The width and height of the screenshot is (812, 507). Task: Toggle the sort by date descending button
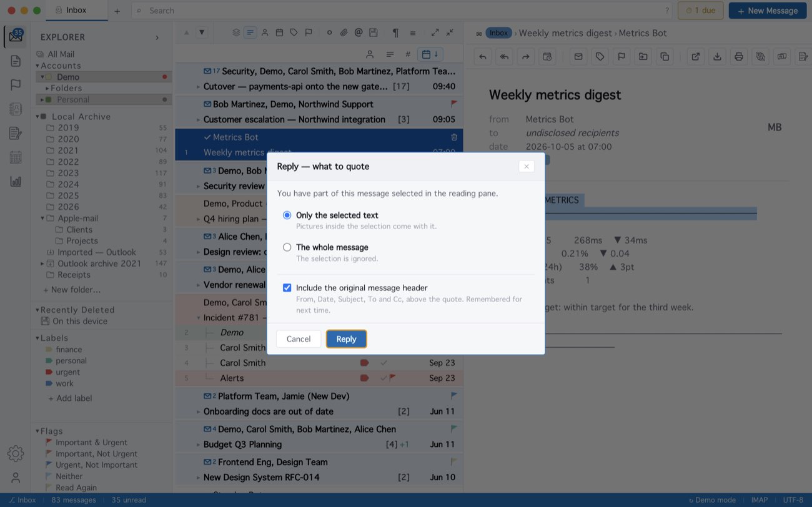(x=430, y=54)
